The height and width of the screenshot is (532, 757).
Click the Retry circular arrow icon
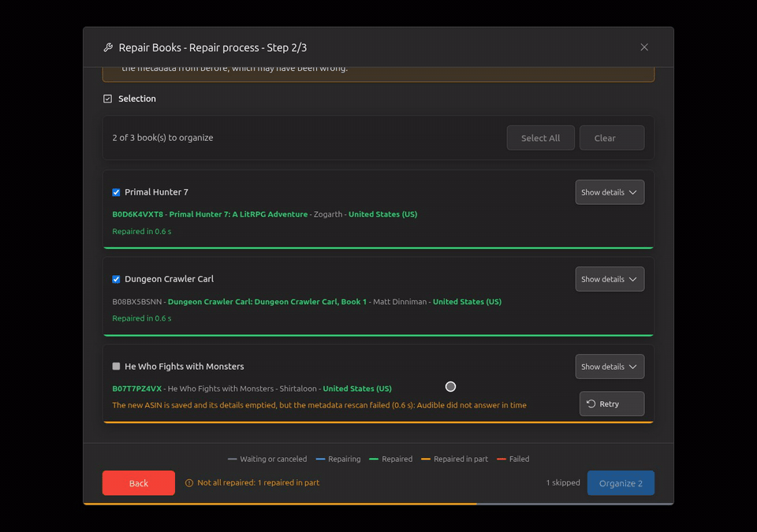pyautogui.click(x=591, y=404)
